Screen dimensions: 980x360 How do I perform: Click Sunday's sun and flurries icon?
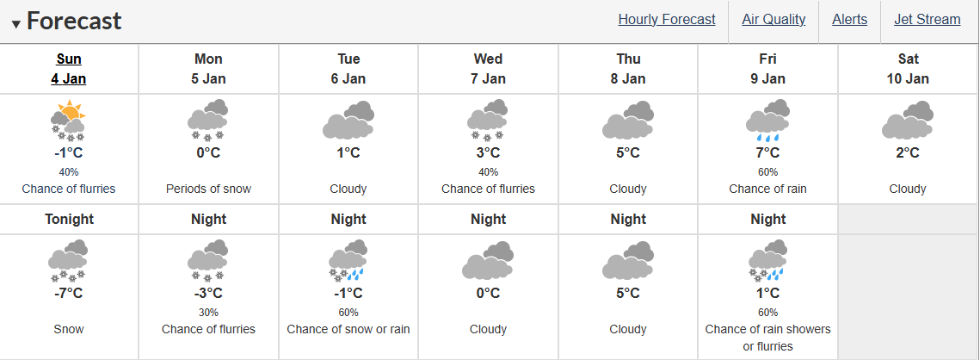pos(69,121)
